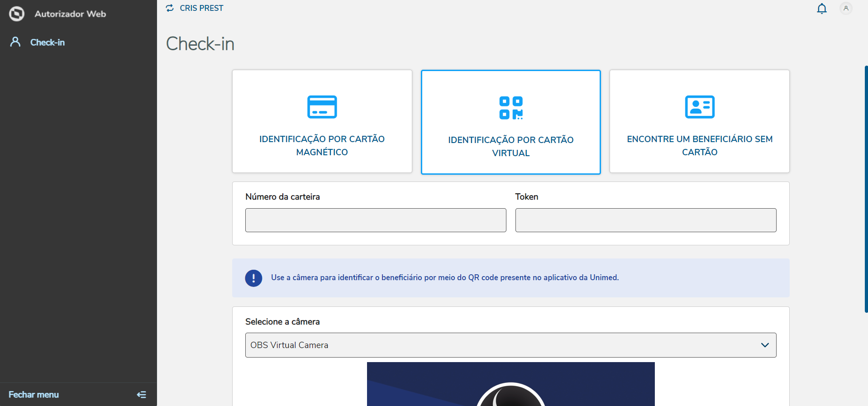The width and height of the screenshot is (868, 406).
Task: Select Encontre um beneficiário sem cartão
Action: [700, 121]
